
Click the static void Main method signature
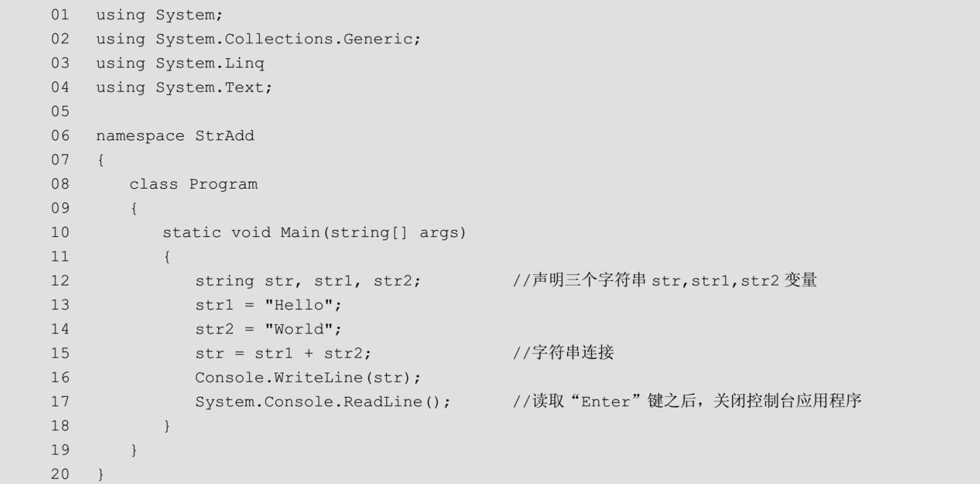(313, 233)
